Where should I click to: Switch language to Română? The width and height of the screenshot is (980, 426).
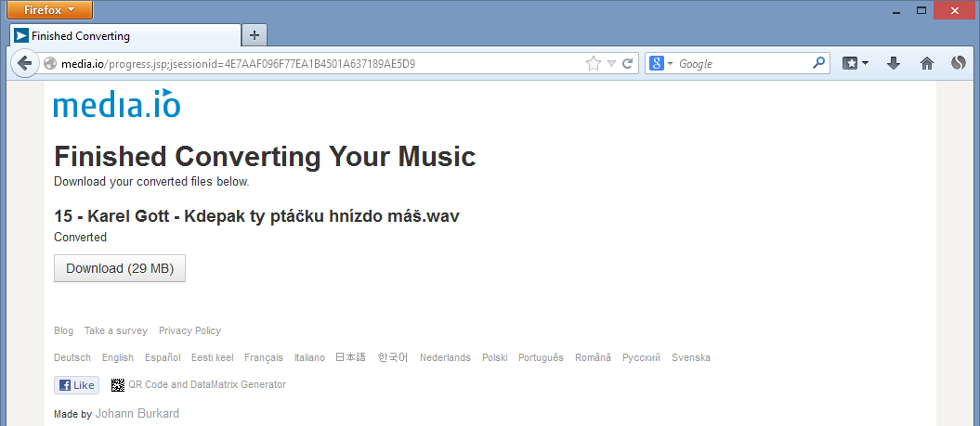coord(594,357)
